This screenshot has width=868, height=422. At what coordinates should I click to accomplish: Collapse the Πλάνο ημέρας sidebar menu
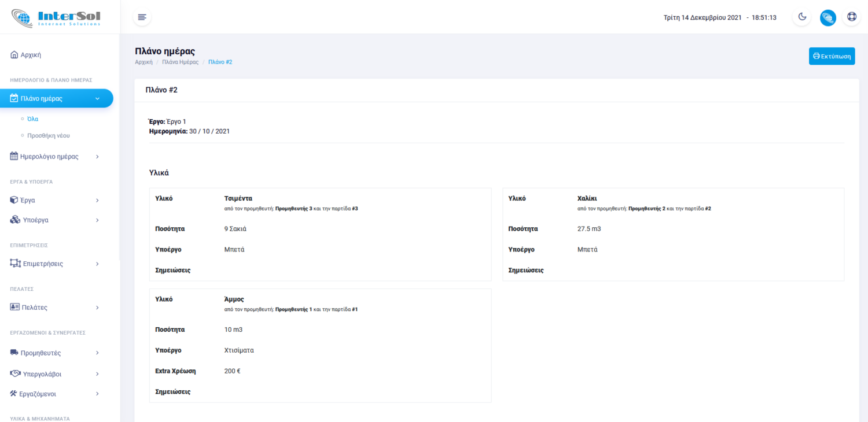tap(97, 99)
